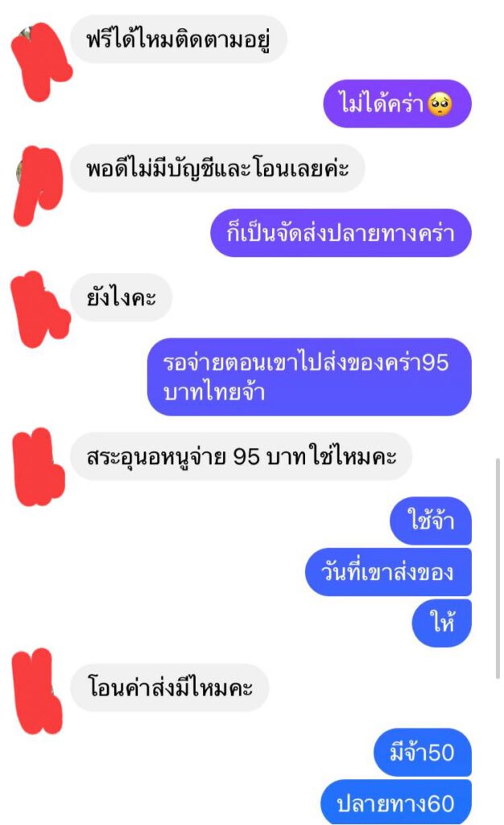This screenshot has width=504, height=825.
Task: Select the reply 'ก็เป็นจัดส่งปลายทางคร่า'
Action: click(341, 233)
